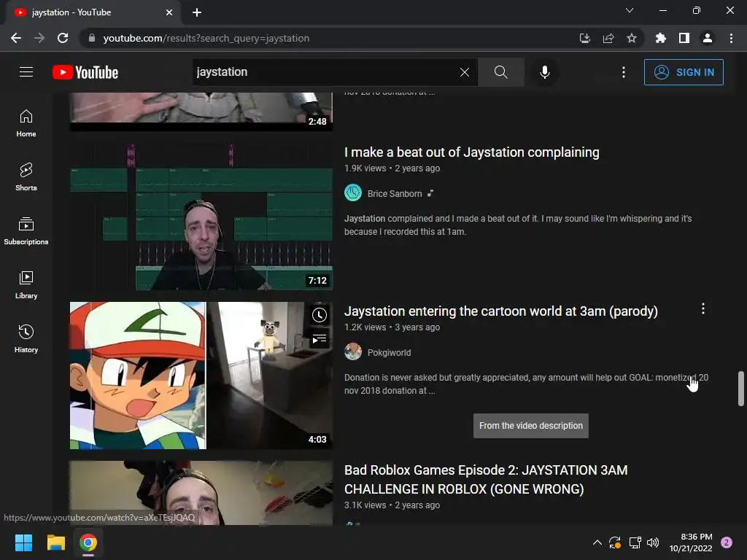This screenshot has width=747, height=560.
Task: Click the magnifier search button
Action: coord(500,72)
